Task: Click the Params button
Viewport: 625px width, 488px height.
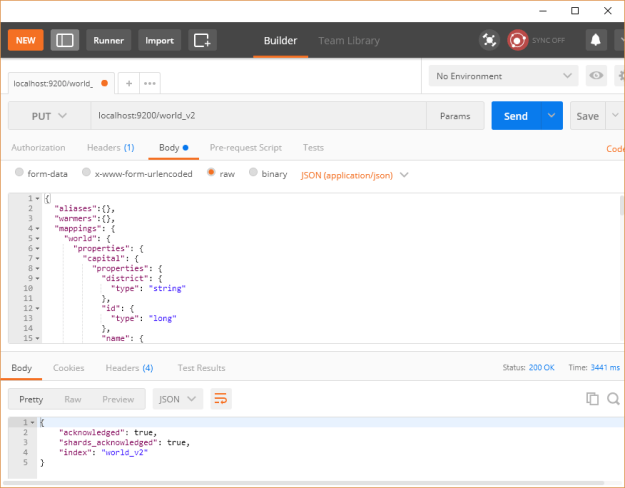Action: (455, 116)
